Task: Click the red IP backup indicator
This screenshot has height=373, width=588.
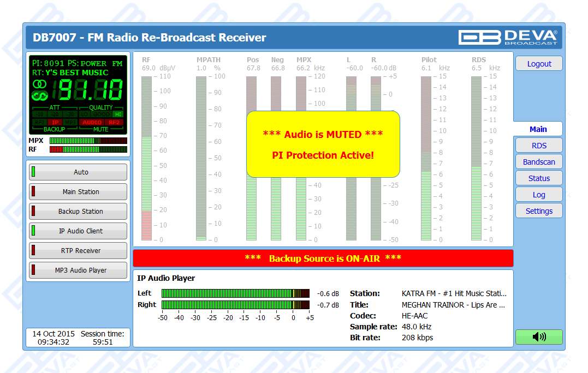Action: coord(55,123)
